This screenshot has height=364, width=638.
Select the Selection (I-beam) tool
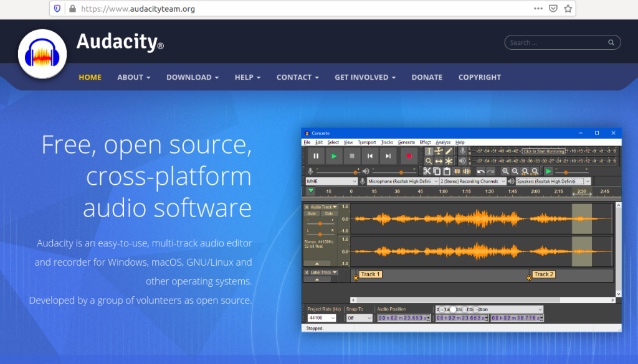429,152
